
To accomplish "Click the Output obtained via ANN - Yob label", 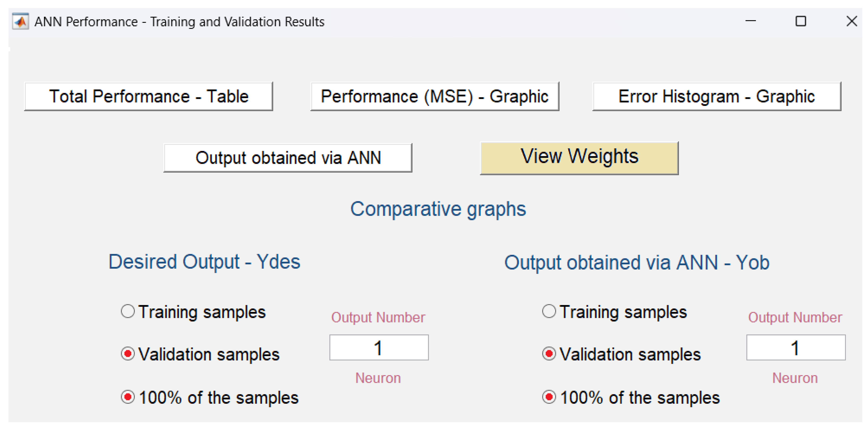I will tap(637, 262).
